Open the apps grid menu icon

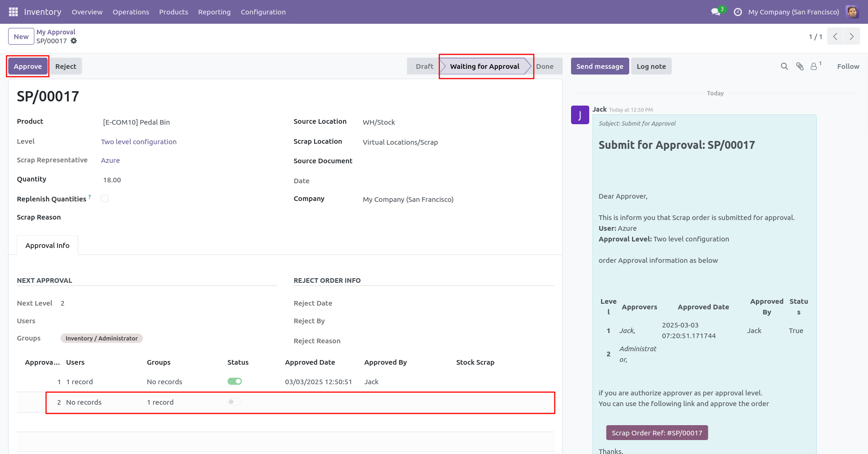click(x=13, y=12)
